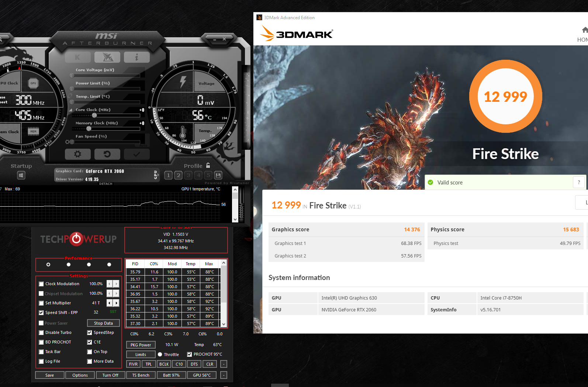Viewport: 588px width, 387px height.
Task: Click the core table scroll up arrow
Action: click(x=224, y=263)
